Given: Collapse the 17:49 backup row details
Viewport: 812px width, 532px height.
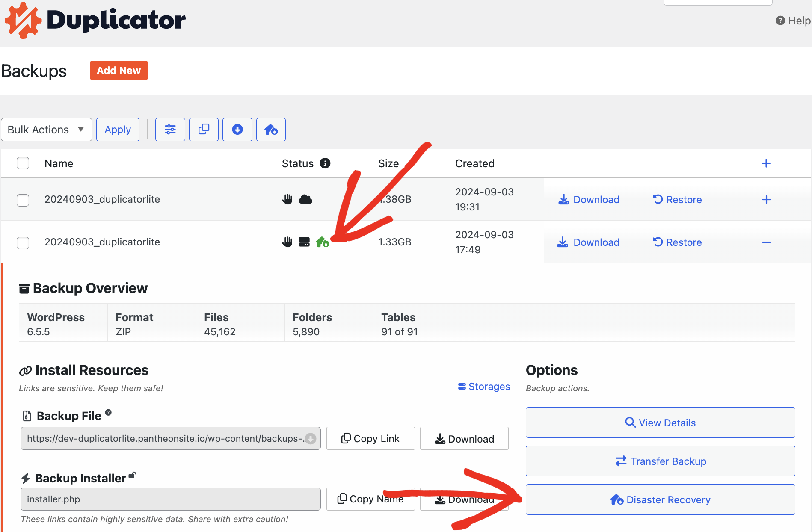Looking at the screenshot, I should [766, 242].
